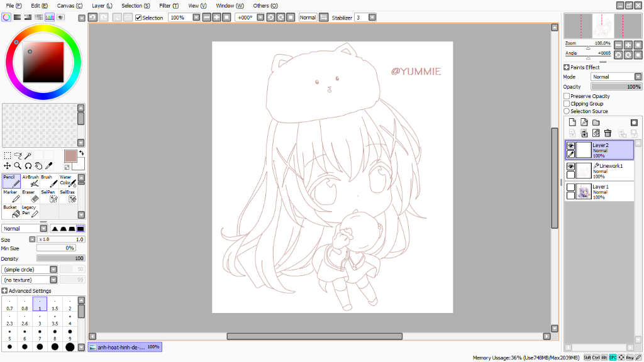Select the Eyedropper color picker tool
Image resolution: width=644 pixels, height=362 pixels.
click(x=48, y=166)
